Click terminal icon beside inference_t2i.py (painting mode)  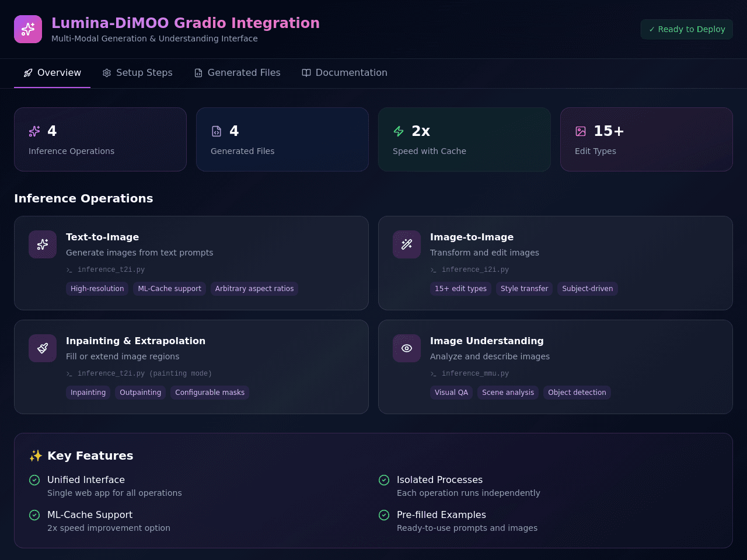point(69,374)
